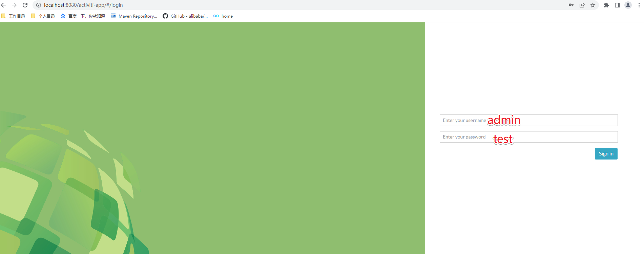Open the user profile avatar
644x254 pixels.
pos(628,5)
